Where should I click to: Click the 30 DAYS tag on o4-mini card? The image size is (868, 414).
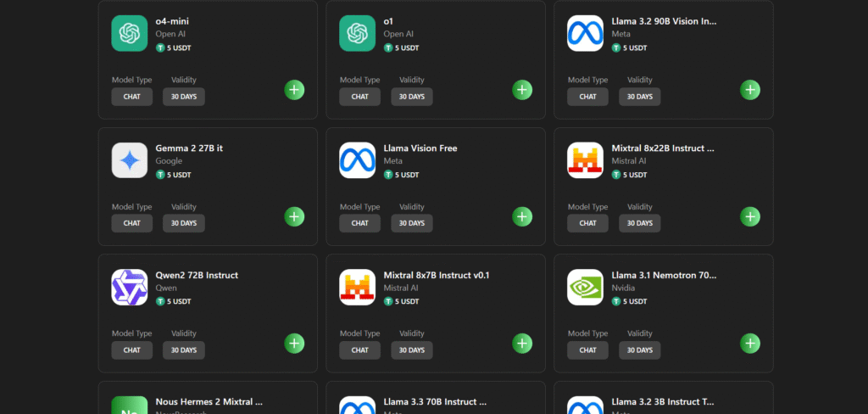[x=184, y=97]
